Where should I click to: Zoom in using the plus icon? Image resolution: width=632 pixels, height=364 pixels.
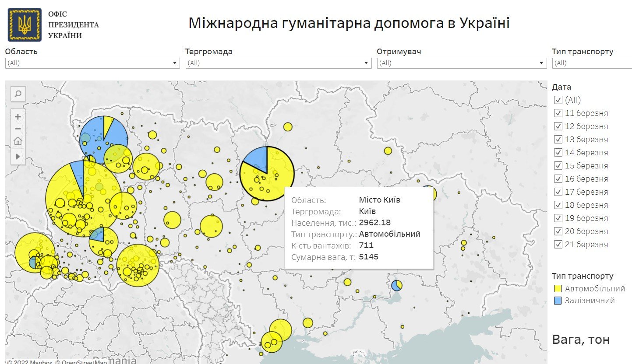pos(18,117)
